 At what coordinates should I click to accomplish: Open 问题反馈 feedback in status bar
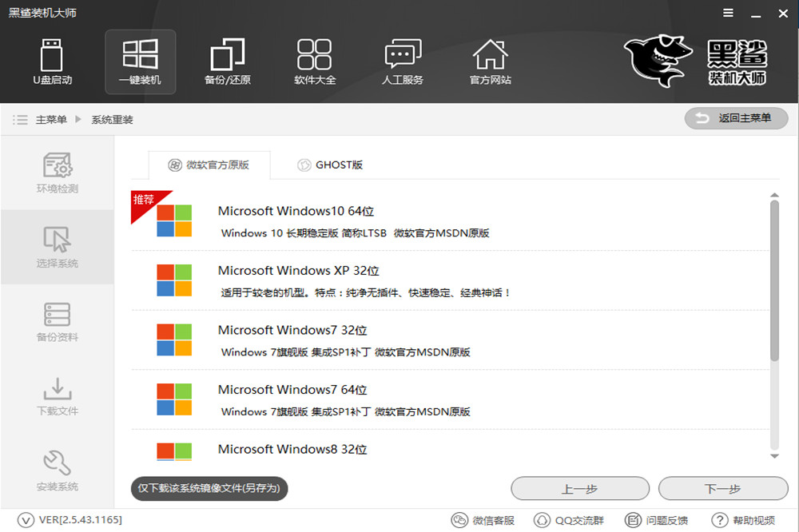coord(656,520)
